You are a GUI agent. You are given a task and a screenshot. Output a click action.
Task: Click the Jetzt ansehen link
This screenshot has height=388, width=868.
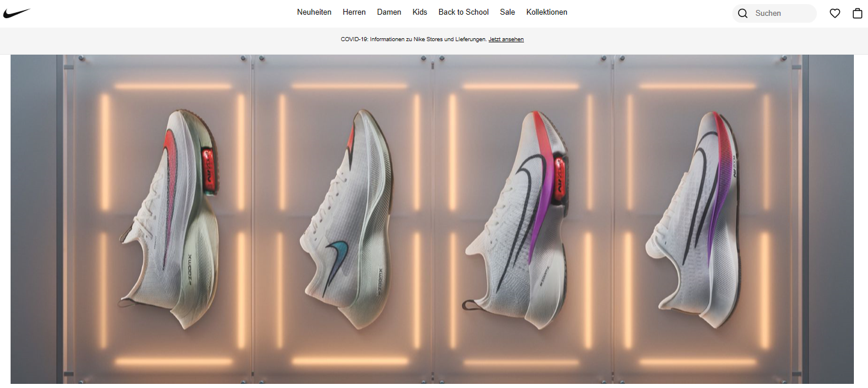click(x=506, y=39)
